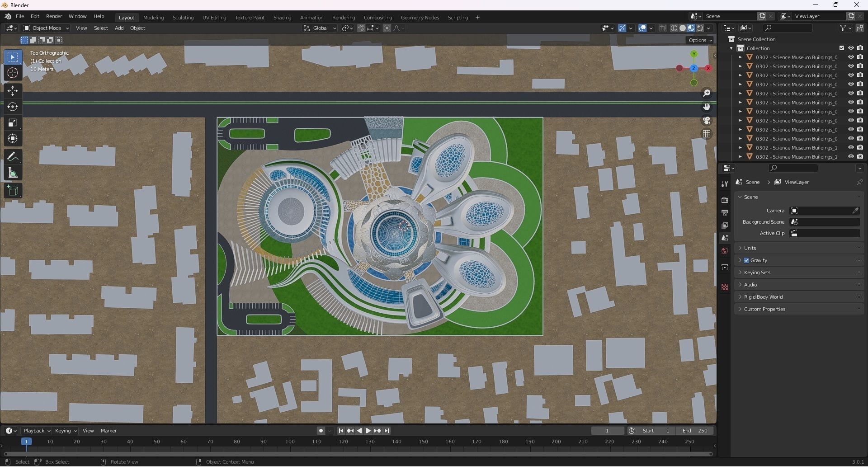Activate the 3D Cursor tool
This screenshot has width=868, height=470.
point(13,73)
